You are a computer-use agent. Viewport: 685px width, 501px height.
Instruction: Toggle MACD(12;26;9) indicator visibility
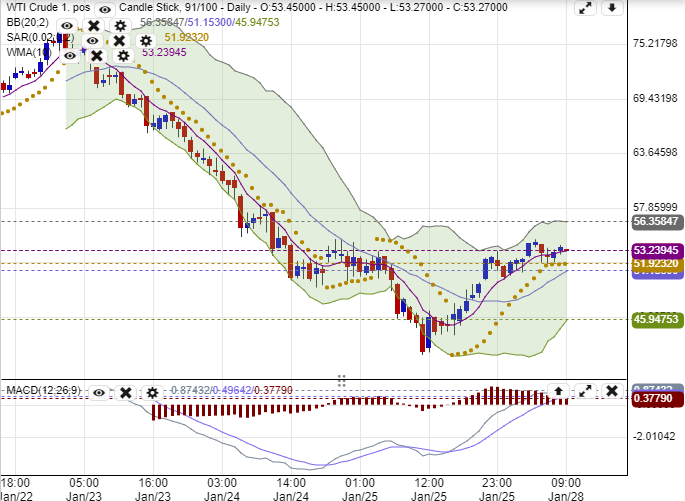click(99, 393)
